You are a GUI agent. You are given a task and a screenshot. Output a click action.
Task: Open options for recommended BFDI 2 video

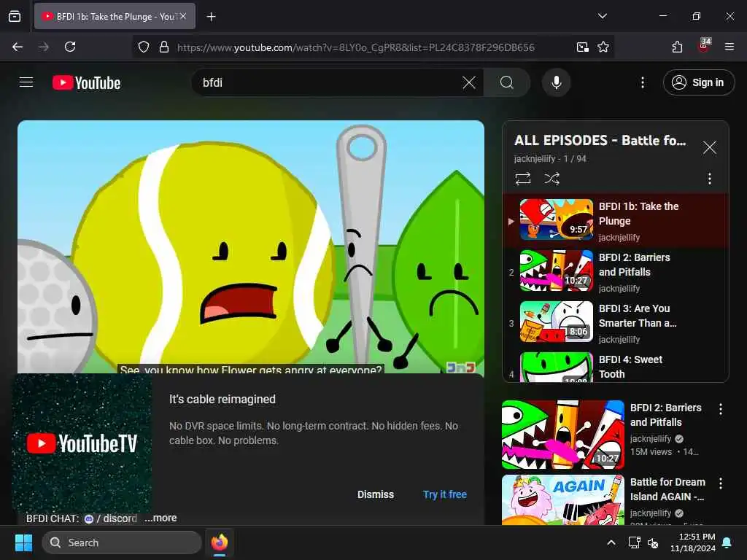point(720,409)
